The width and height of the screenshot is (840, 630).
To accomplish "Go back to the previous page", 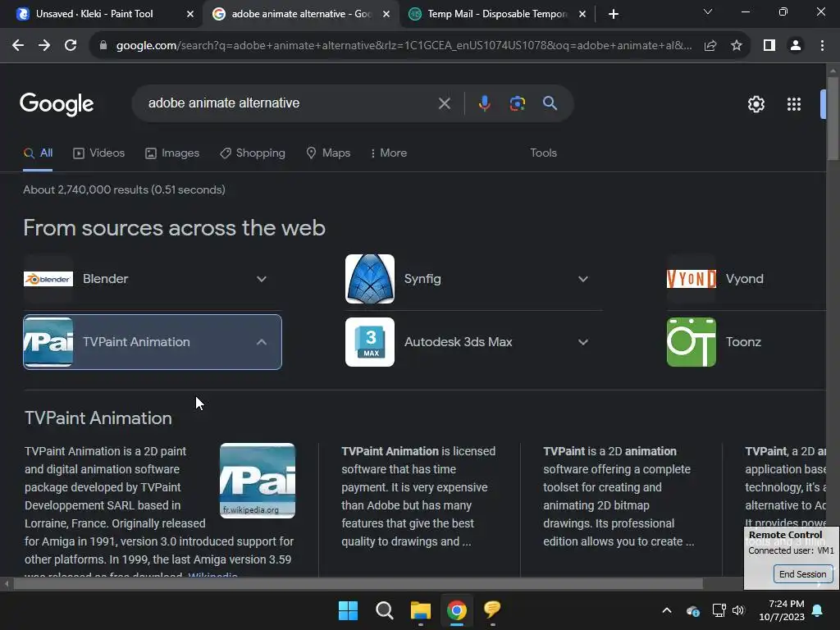I will (18, 46).
